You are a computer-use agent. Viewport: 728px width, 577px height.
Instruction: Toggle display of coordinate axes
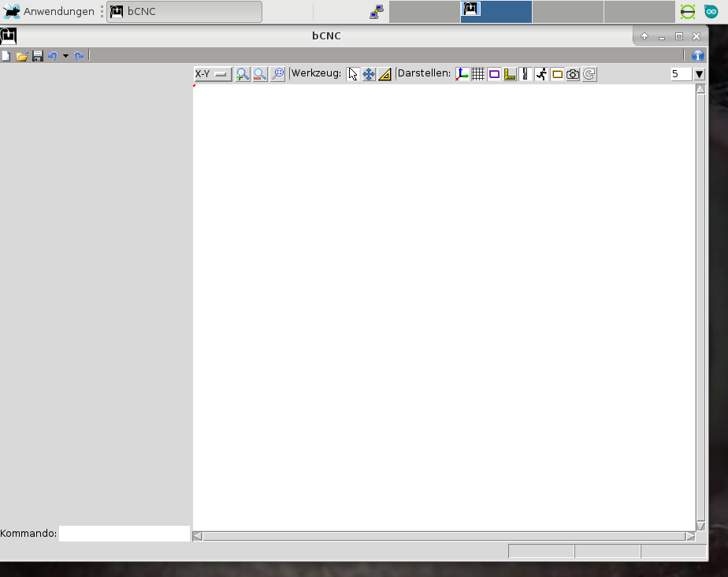462,74
